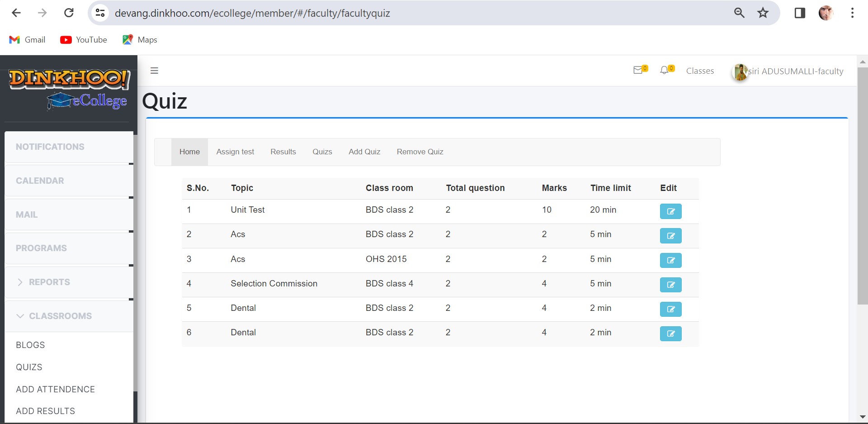This screenshot has width=868, height=424.
Task: Edit the Acs quiz for BDS class 2
Action: tap(670, 236)
